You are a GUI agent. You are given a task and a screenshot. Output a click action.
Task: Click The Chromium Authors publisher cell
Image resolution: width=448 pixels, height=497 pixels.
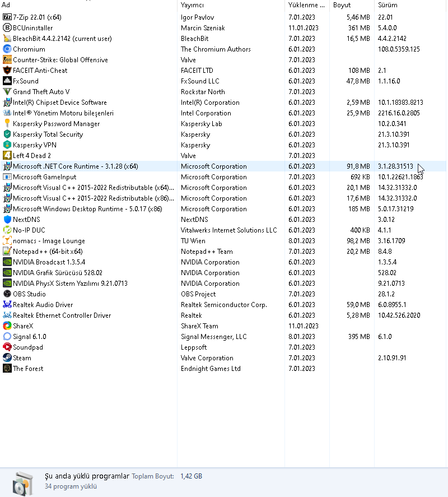click(x=216, y=49)
